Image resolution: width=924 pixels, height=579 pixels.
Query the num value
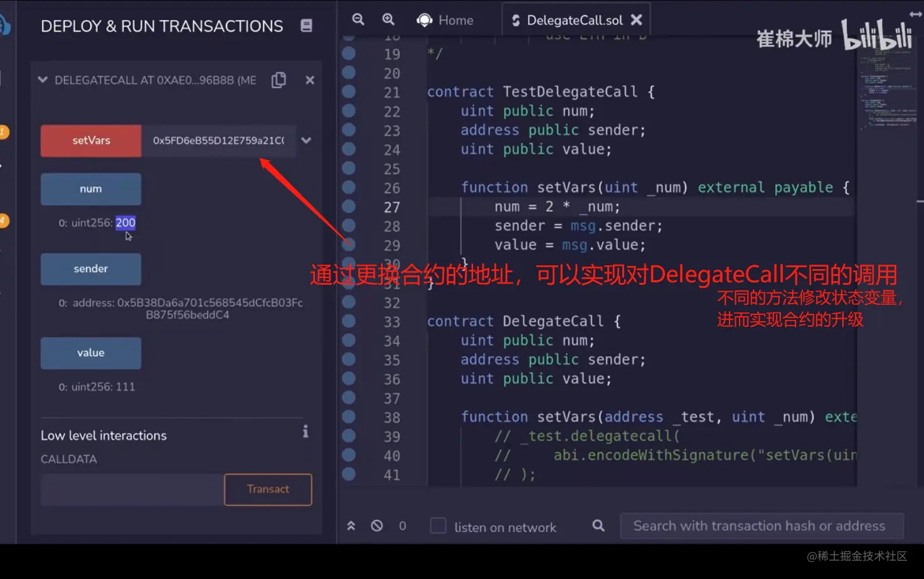click(91, 189)
